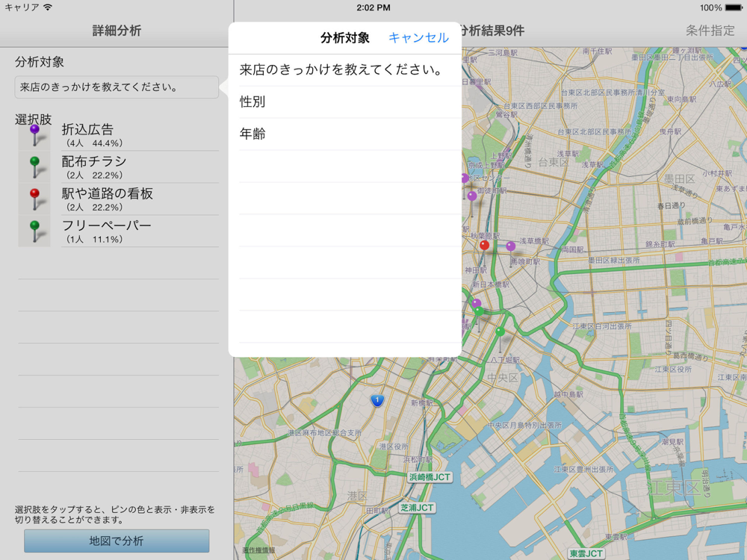Viewport: 747px width, 560px height.
Task: Select the purple map pin near 浅草橋駅
Action: (x=511, y=246)
